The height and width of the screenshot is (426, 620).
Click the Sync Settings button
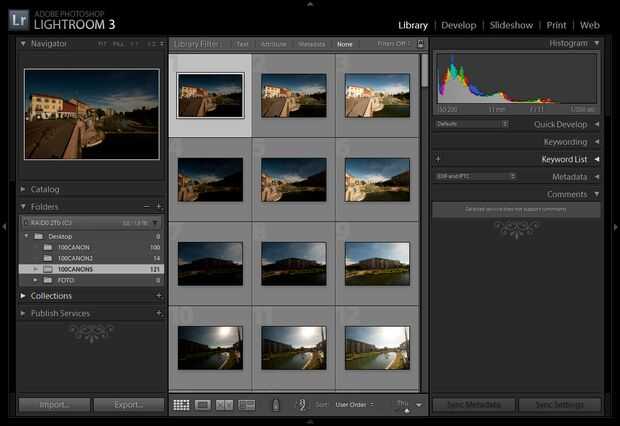click(560, 405)
